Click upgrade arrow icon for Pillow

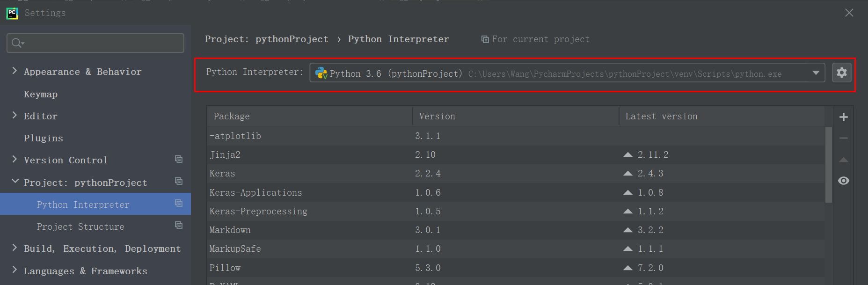pos(628,268)
